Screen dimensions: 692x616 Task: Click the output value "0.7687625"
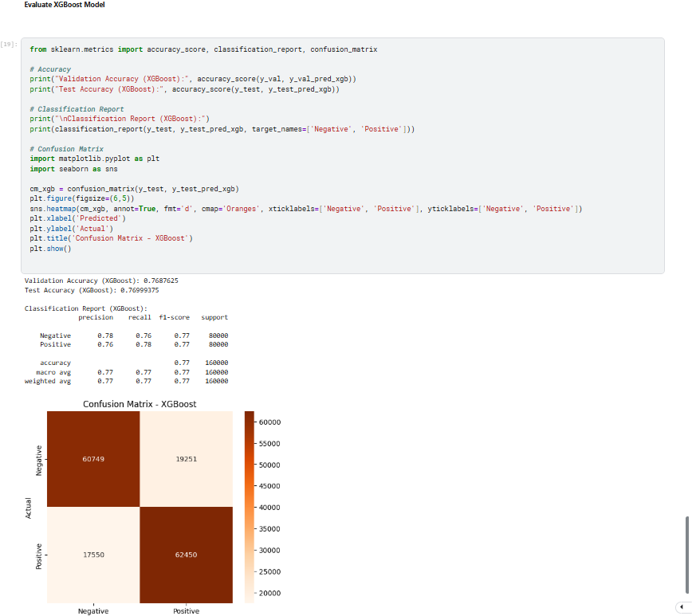161,281
